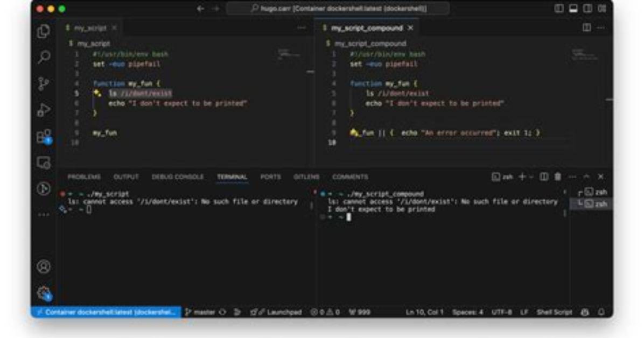Click the remote Container dockershell status item
The width and height of the screenshot is (644, 338).
[x=106, y=312]
